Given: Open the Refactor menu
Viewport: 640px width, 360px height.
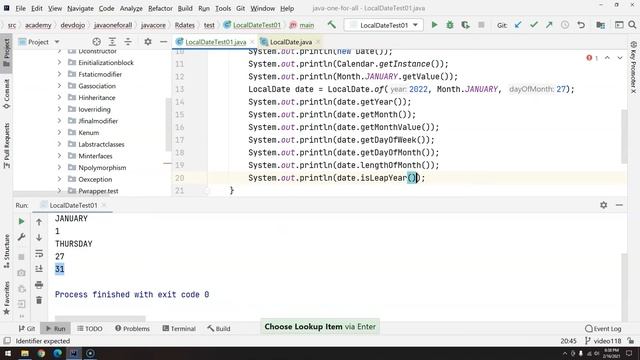Looking at the screenshot, I should tap(160, 8).
